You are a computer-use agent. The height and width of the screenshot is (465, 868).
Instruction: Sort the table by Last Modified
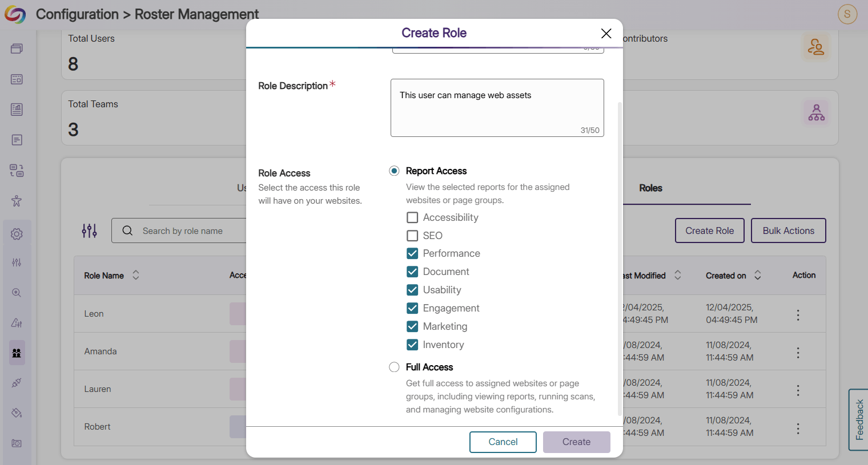[678, 275]
